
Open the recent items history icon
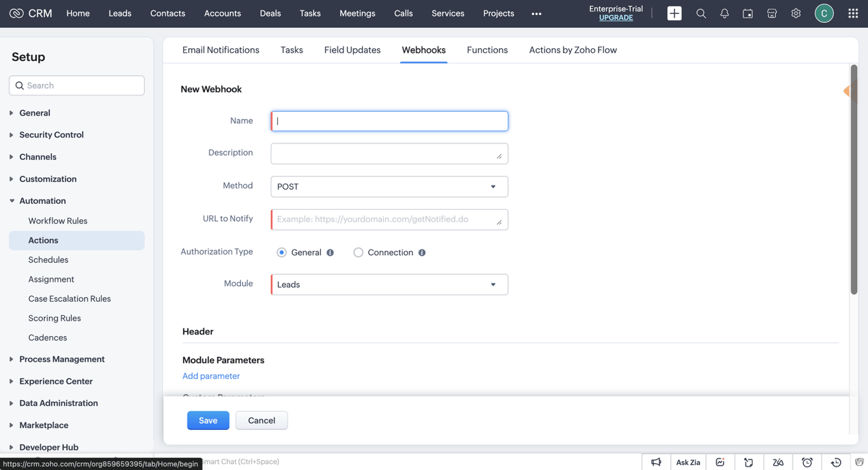(x=836, y=462)
